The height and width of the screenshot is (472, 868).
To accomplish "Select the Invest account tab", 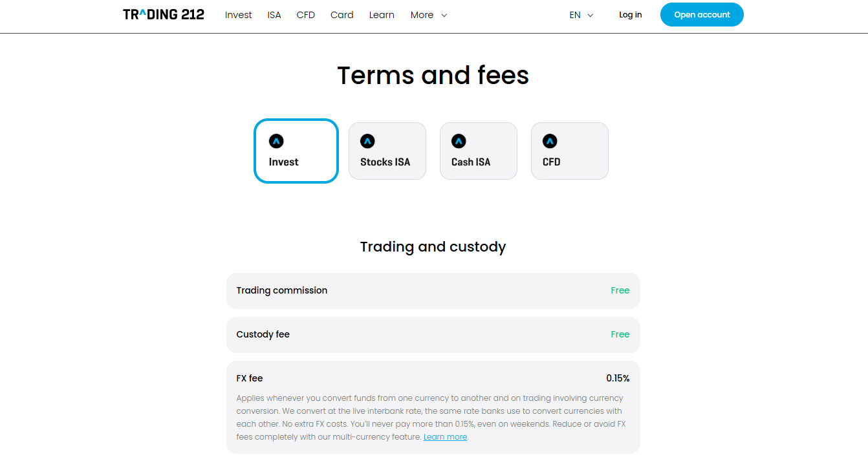I will (296, 151).
